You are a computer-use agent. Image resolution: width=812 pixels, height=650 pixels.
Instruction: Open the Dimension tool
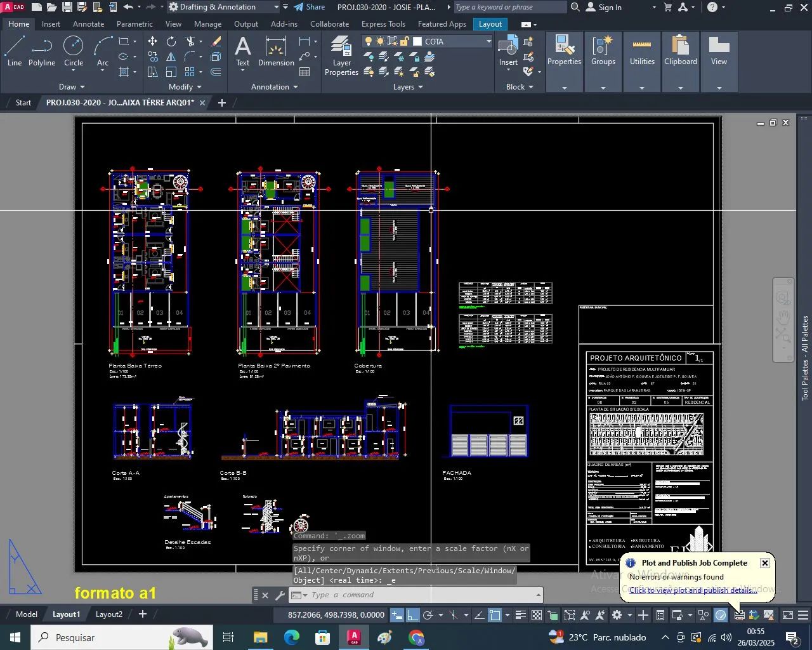coord(276,51)
